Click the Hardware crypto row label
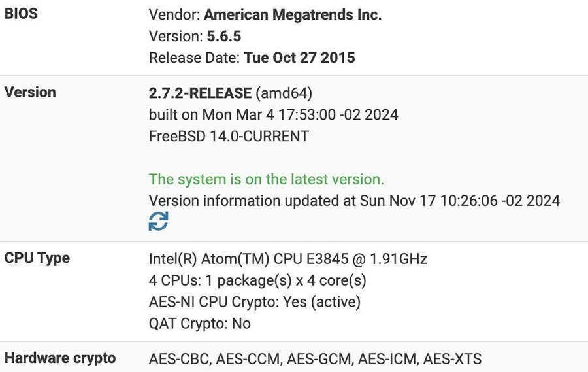The image size is (588, 372). click(60, 358)
